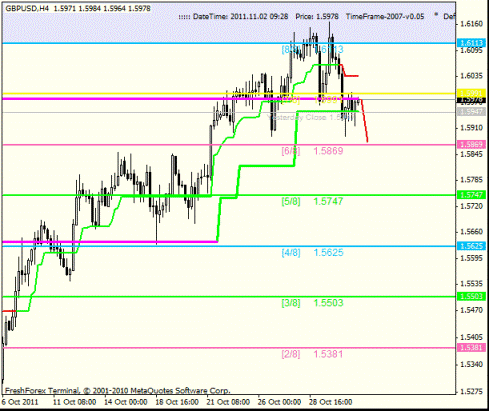Click the pink 1.5381 tag on price axis
The height and width of the screenshot is (411, 489).
471,348
